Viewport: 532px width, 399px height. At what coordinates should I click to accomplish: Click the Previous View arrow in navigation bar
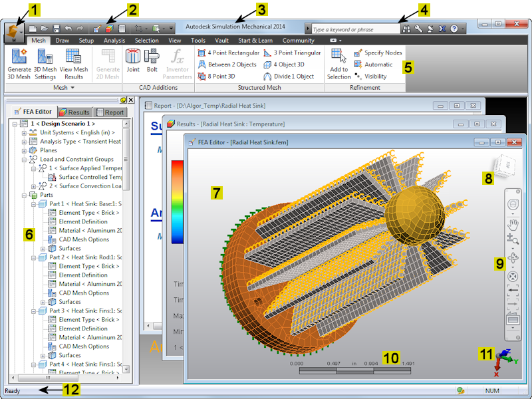[x=513, y=290]
